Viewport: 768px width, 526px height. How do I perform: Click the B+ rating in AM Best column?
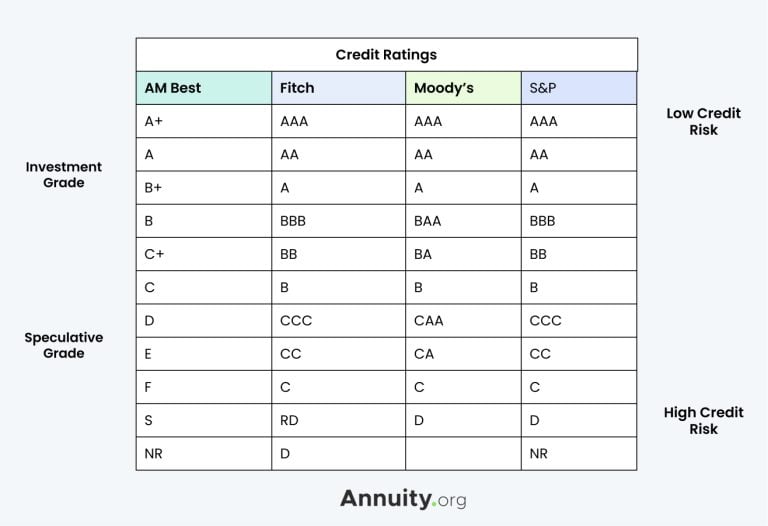pos(154,188)
